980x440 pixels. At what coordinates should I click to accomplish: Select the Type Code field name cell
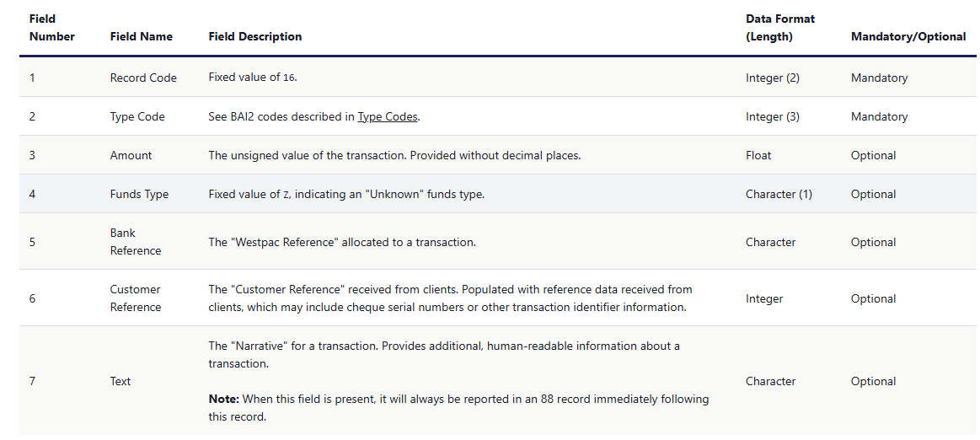137,116
